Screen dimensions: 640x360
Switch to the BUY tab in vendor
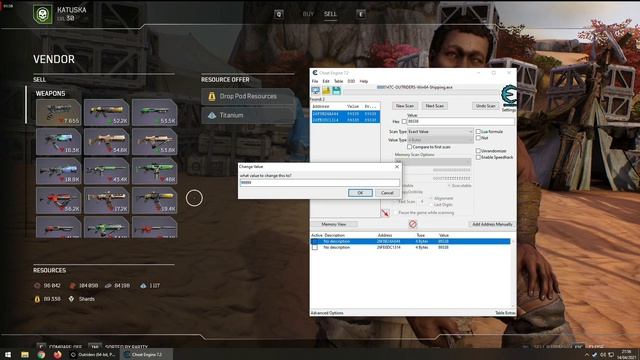pyautogui.click(x=308, y=14)
